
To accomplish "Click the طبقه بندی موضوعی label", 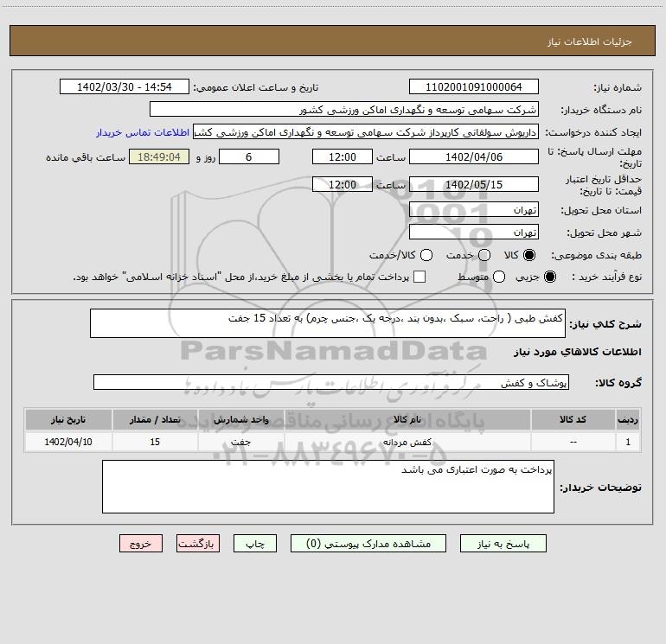I will coord(596,256).
